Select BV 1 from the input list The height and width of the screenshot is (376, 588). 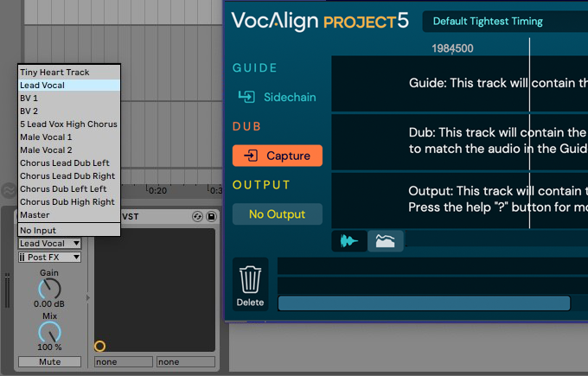click(29, 99)
